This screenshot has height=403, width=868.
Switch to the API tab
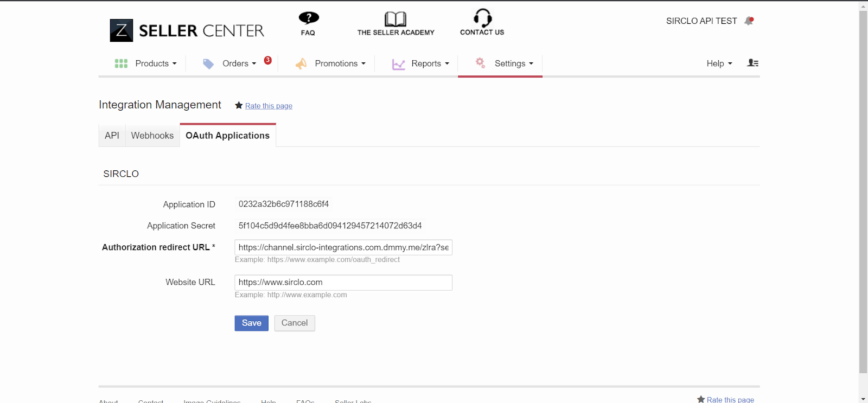point(112,136)
